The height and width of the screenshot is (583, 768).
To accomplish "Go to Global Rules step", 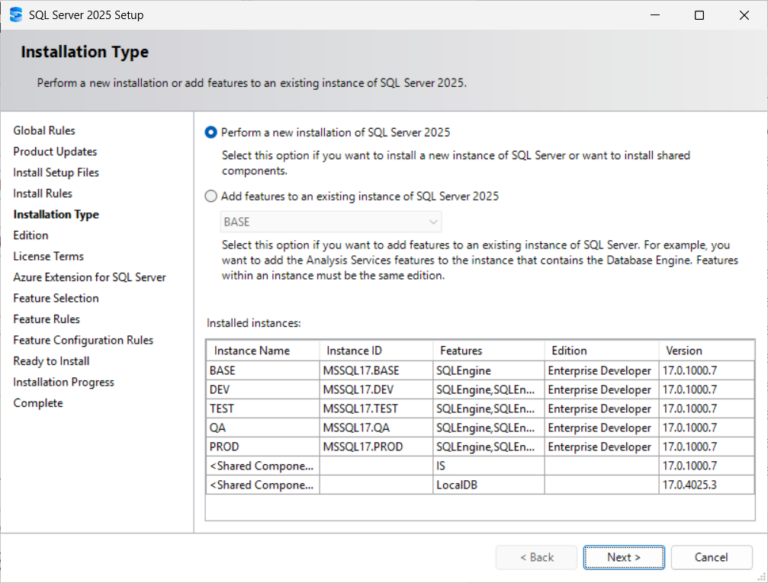I will pyautogui.click(x=44, y=131).
